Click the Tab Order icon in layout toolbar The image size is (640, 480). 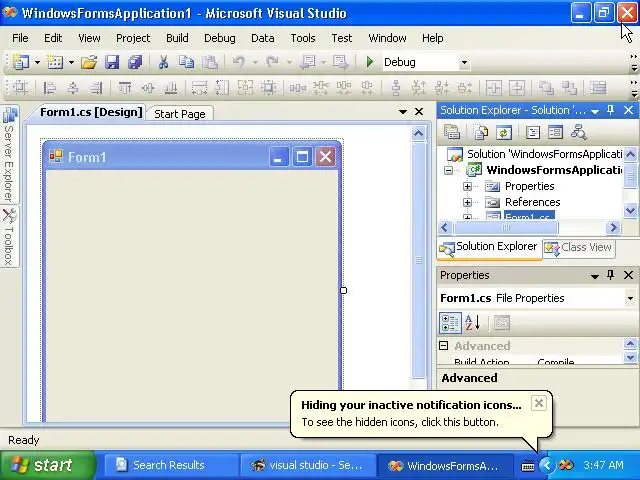[598, 88]
